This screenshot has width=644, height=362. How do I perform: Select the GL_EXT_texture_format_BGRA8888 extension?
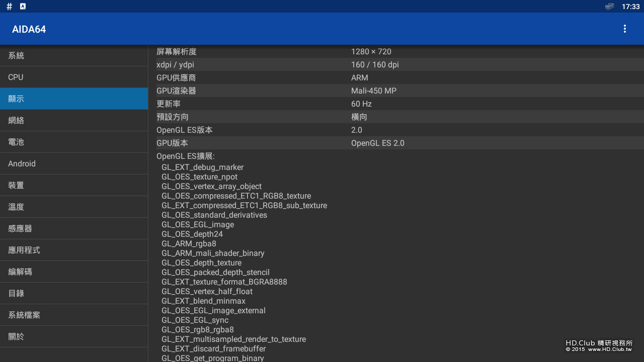point(224,282)
